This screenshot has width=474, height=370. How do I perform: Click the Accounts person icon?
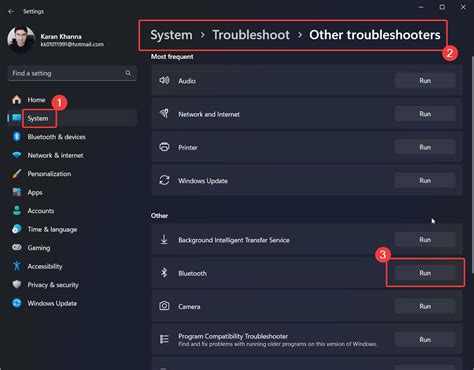click(17, 211)
